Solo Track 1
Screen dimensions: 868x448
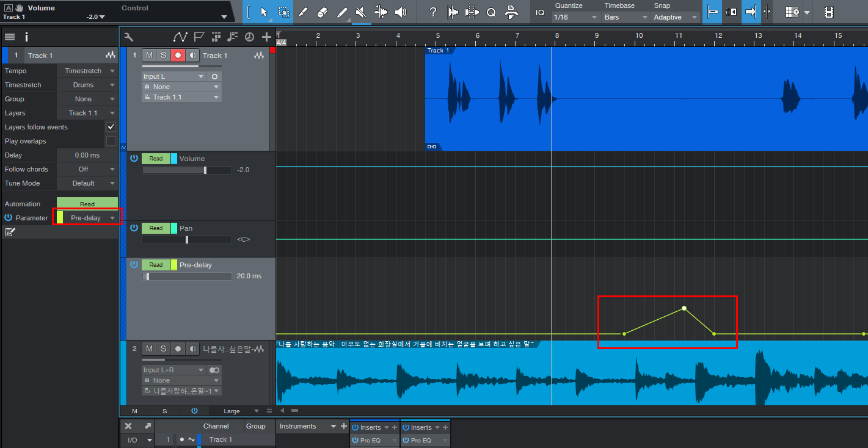[x=163, y=55]
